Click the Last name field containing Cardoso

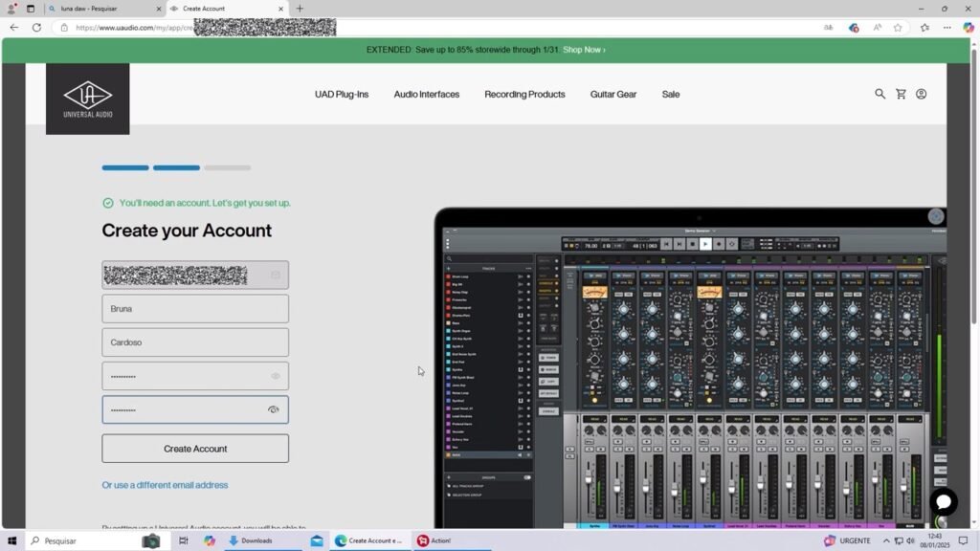click(195, 342)
